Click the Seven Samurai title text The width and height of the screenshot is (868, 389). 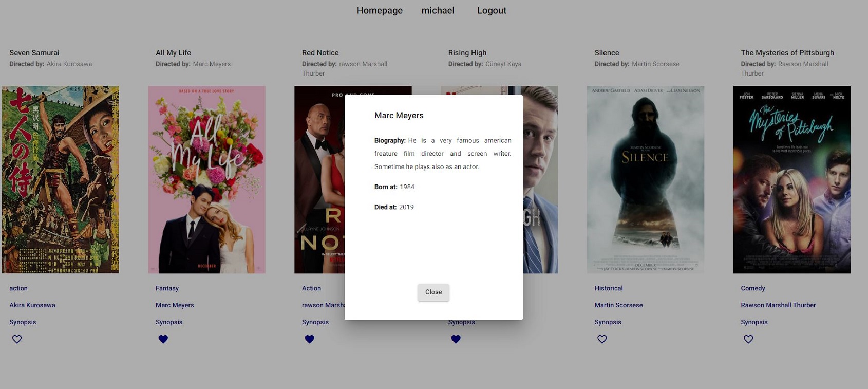[34, 53]
